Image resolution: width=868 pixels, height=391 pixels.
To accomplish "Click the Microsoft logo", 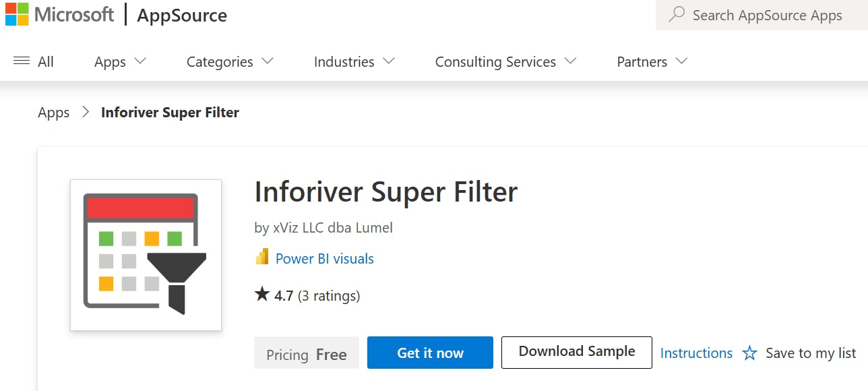I will tap(18, 14).
